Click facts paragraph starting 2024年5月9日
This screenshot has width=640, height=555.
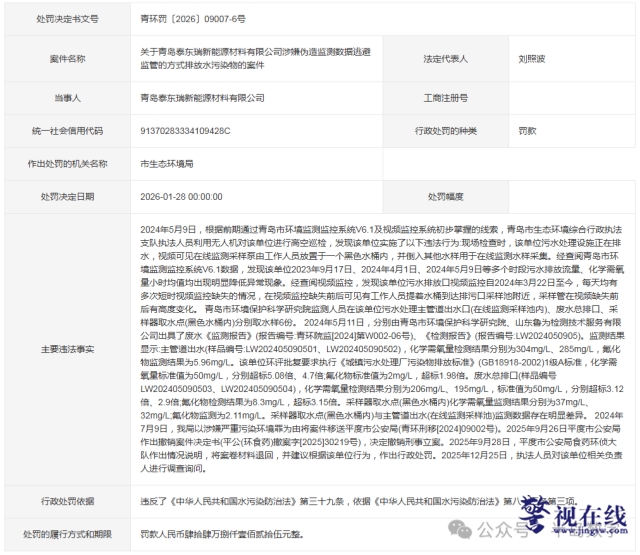tap(382, 349)
